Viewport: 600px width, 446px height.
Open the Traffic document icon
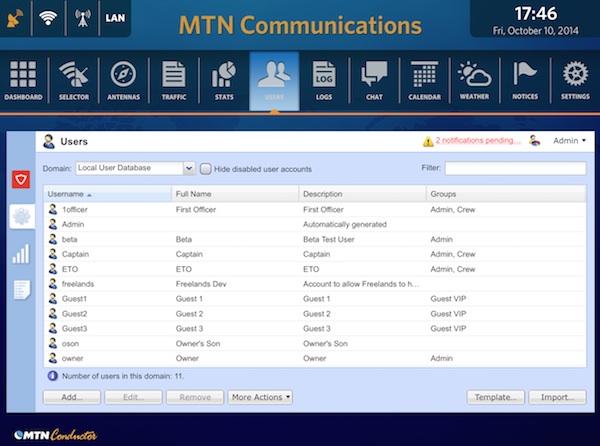pos(174,80)
